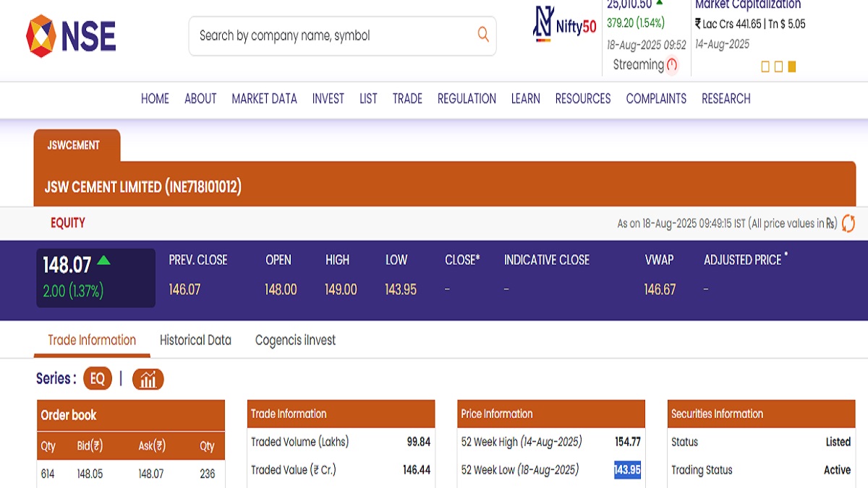Image resolution: width=868 pixels, height=488 pixels.
Task: Click the search magnifier icon
Action: click(483, 34)
